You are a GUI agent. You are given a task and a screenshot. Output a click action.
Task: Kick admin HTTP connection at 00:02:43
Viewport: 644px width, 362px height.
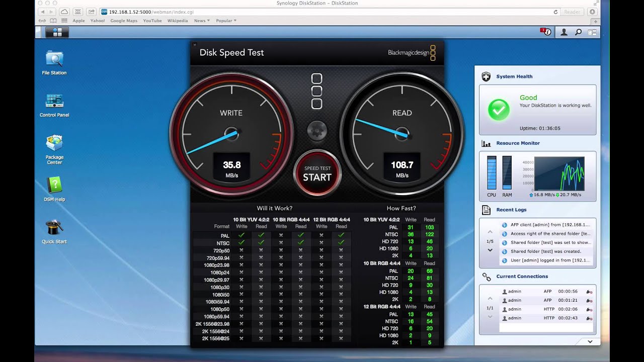[589, 318]
